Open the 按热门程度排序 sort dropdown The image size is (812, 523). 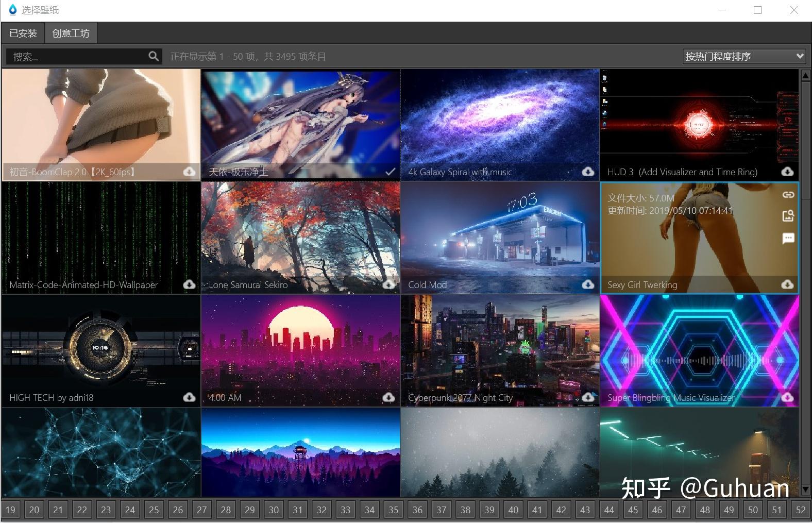coord(744,56)
